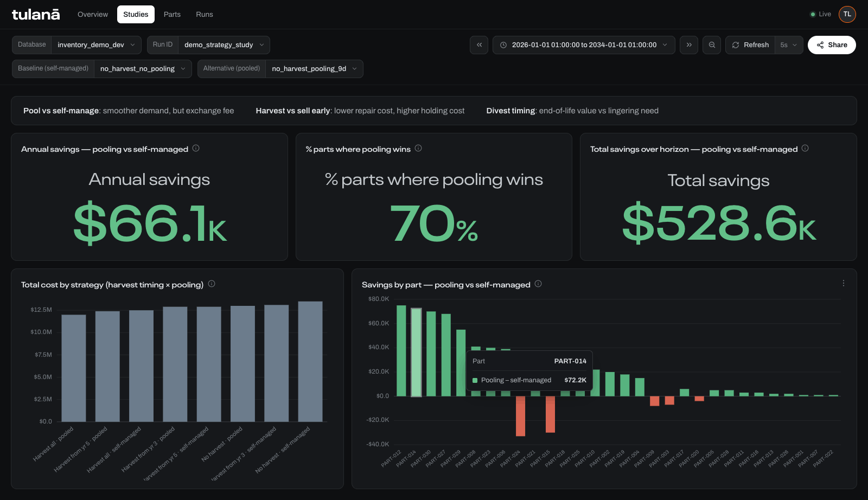Open the Database dropdown inventory_demo_dev

97,45
